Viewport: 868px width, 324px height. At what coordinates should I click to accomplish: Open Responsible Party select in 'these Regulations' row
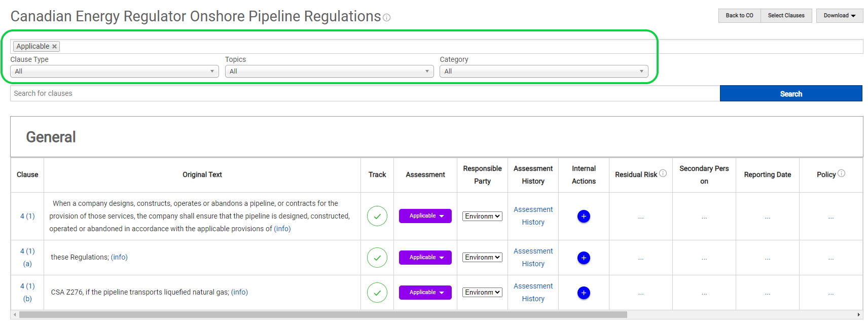pyautogui.click(x=482, y=258)
